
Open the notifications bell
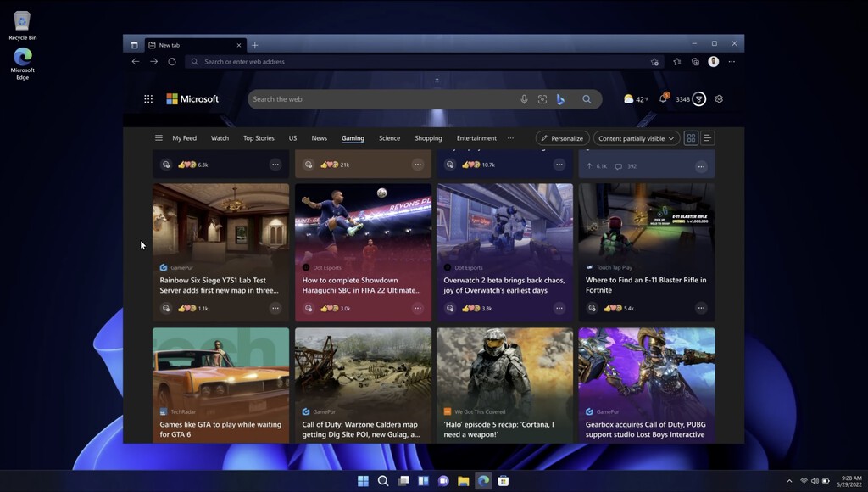point(662,98)
